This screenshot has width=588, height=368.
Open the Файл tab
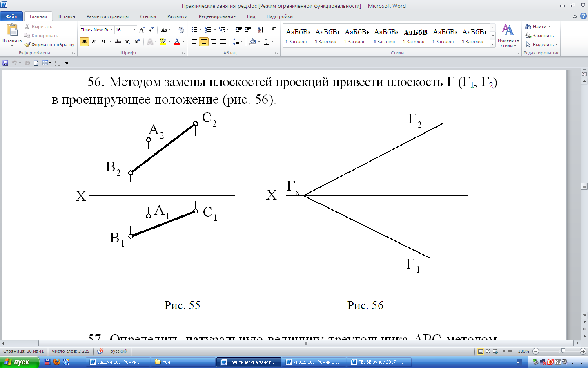point(11,16)
